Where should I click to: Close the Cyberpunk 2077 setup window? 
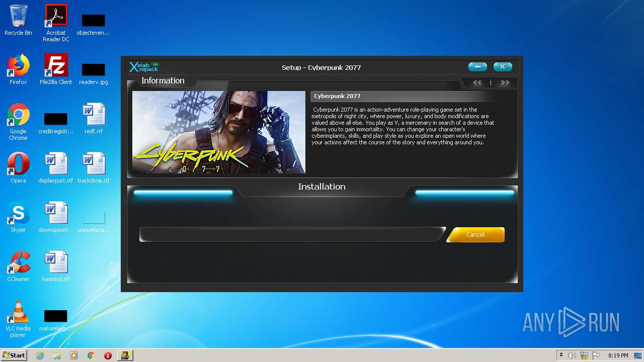point(503,67)
